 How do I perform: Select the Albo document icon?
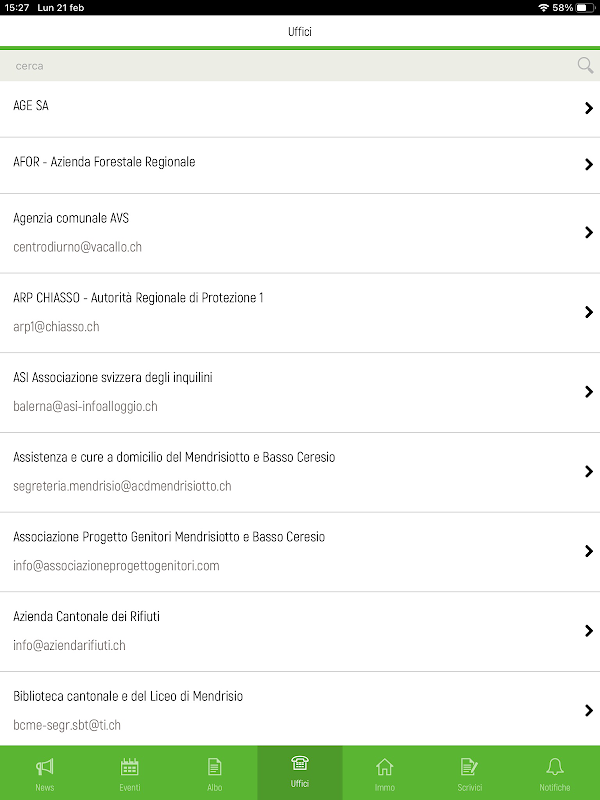click(x=214, y=768)
